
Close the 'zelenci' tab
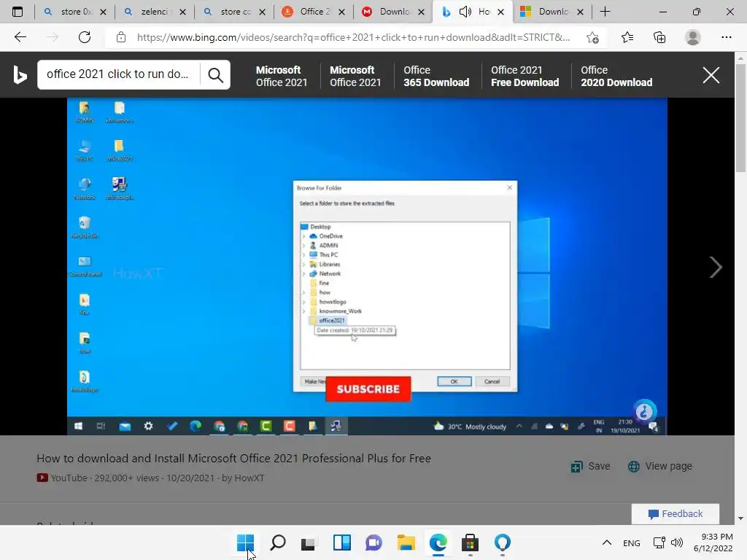click(x=182, y=12)
